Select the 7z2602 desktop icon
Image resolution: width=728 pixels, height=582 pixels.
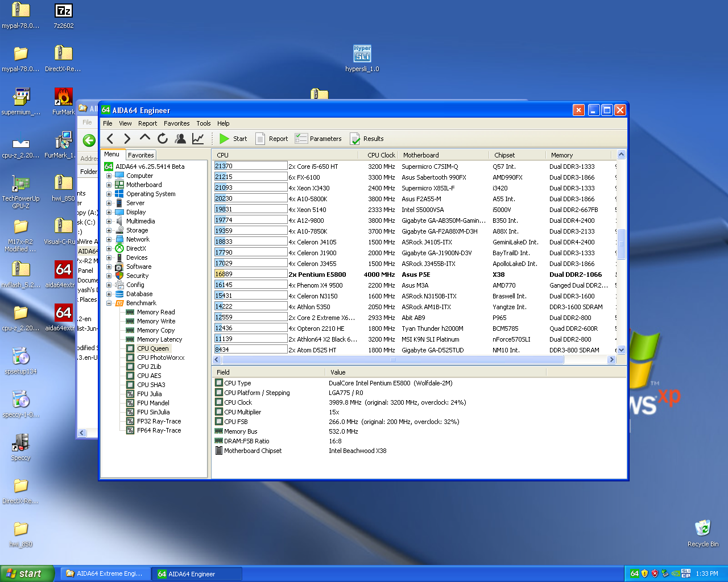tap(64, 16)
